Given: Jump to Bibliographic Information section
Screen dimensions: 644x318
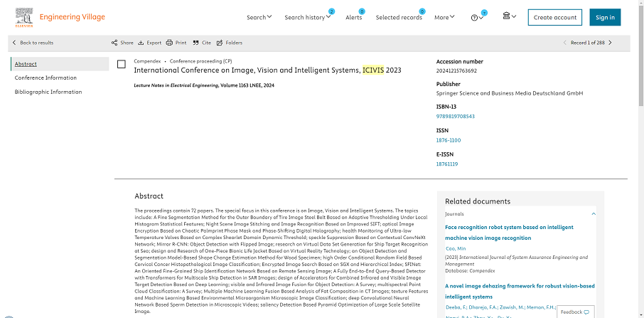Looking at the screenshot, I should tap(48, 92).
